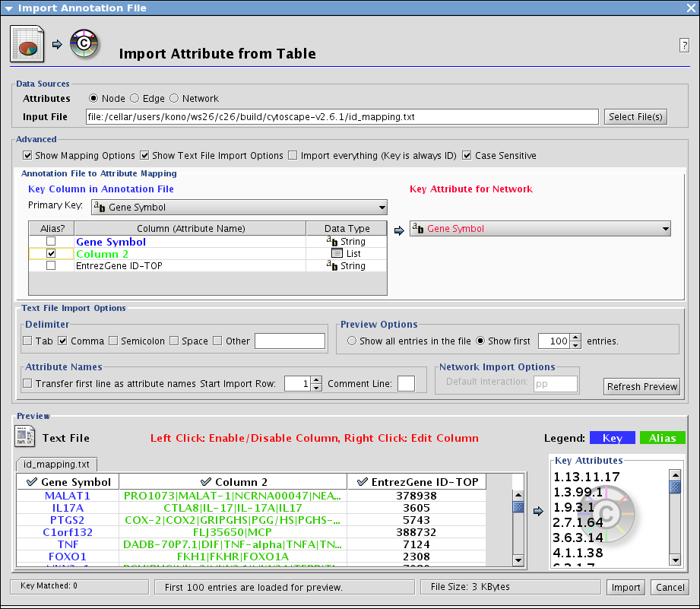
Task: Open Key Attribute for Network dropdown
Action: point(540,228)
